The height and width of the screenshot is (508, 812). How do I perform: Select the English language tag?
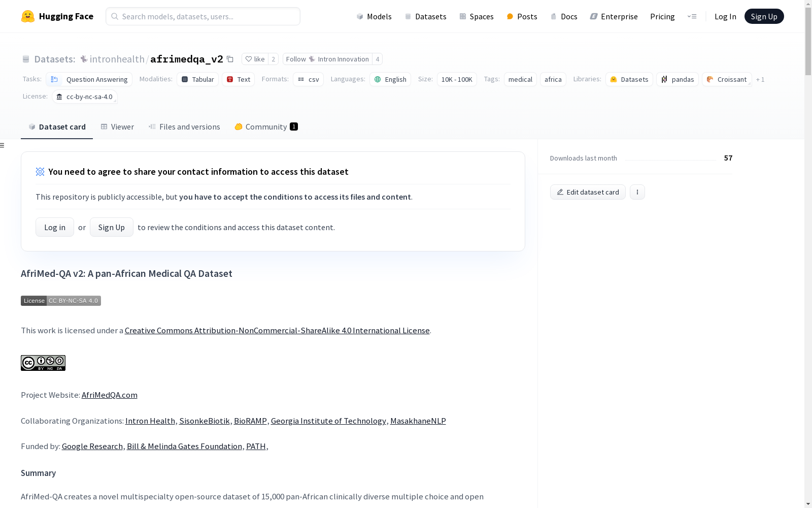click(390, 79)
